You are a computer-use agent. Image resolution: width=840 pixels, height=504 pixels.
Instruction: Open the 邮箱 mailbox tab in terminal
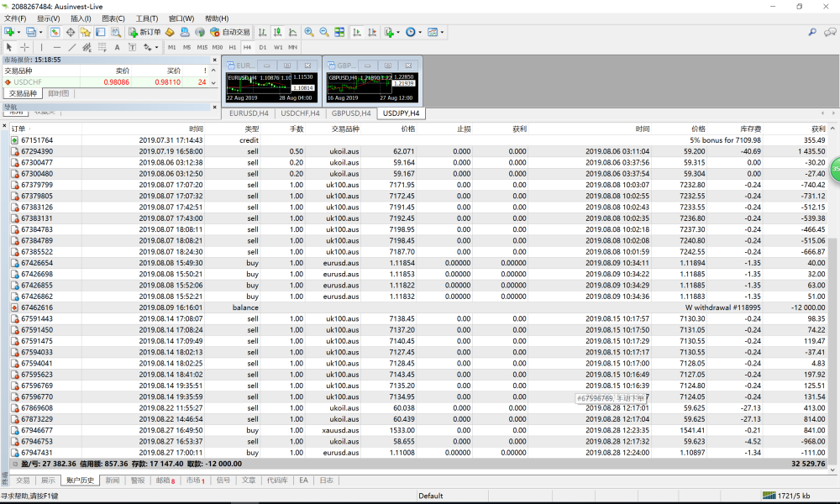165,480
